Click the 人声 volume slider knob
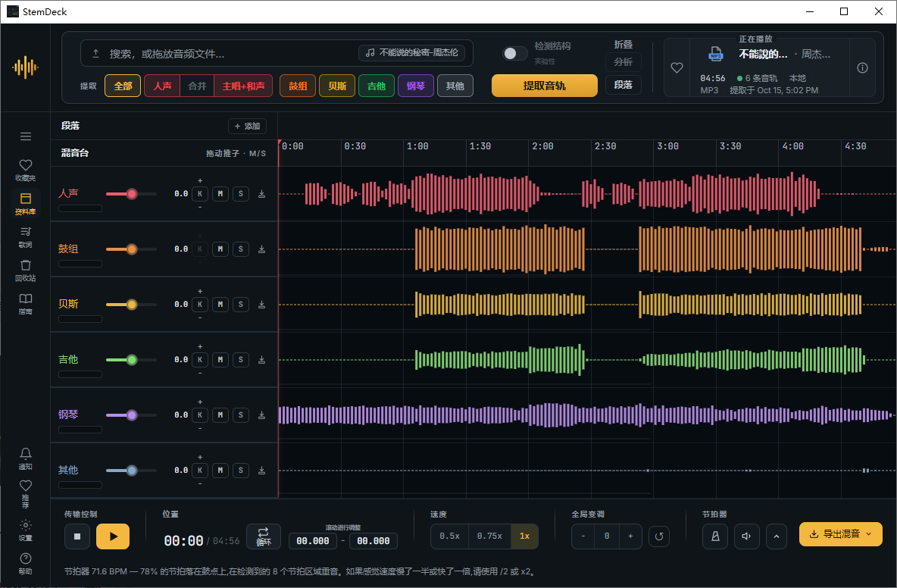This screenshot has height=588, width=897. [x=132, y=194]
